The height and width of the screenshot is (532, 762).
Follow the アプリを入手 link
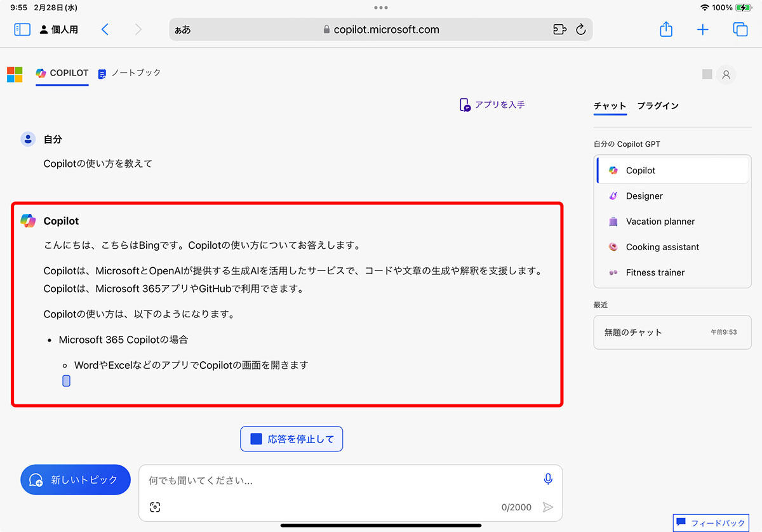[493, 105]
